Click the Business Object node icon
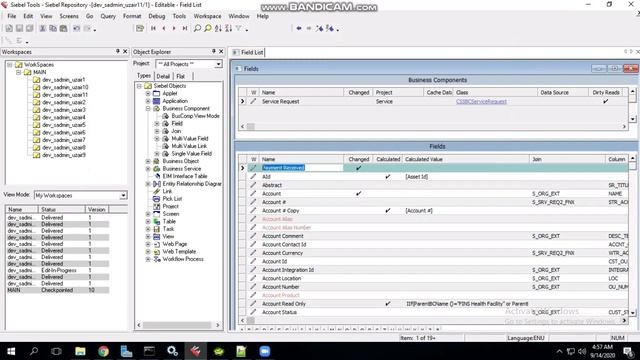The height and width of the screenshot is (360, 640). [x=156, y=161]
